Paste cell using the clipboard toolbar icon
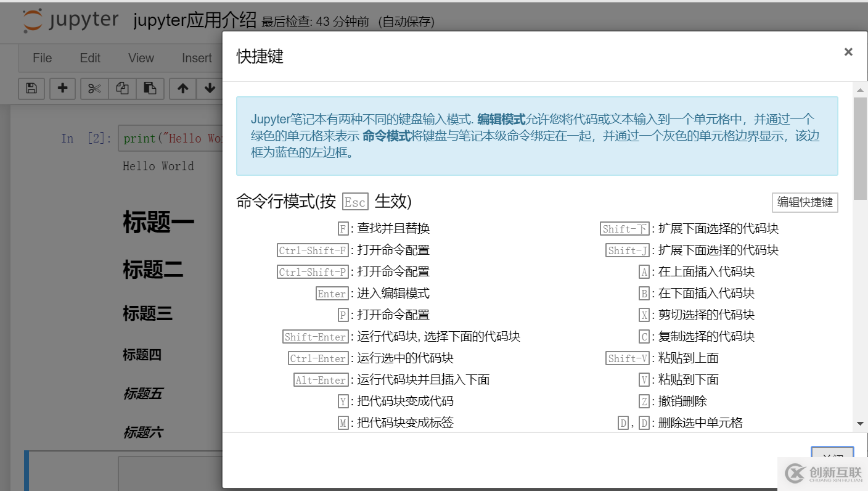This screenshot has height=491, width=868. (x=150, y=88)
